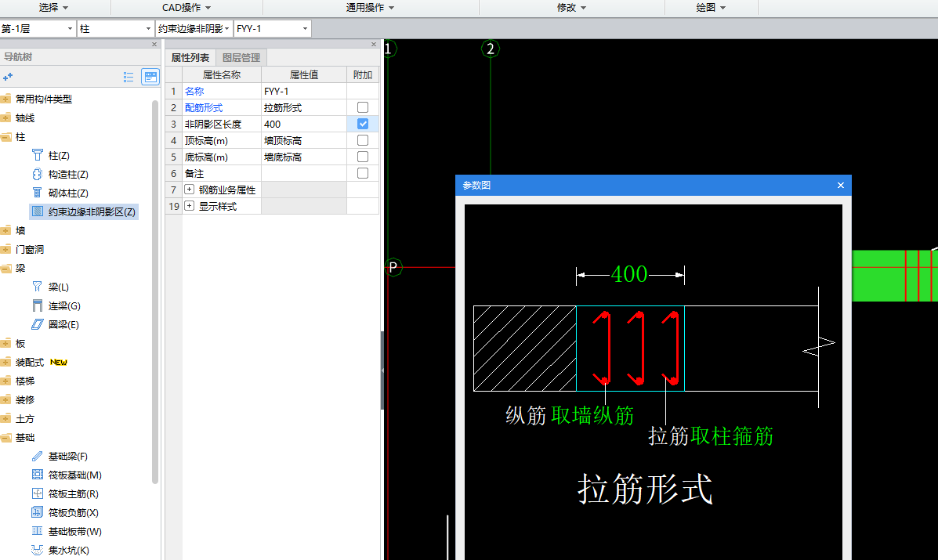Select the 圈梁(E) icon in tree
Viewport: 938px width, 560px height.
(x=37, y=324)
